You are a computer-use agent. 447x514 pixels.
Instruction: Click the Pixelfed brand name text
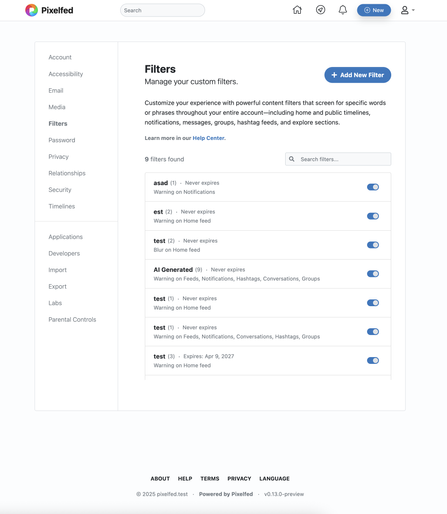point(57,10)
